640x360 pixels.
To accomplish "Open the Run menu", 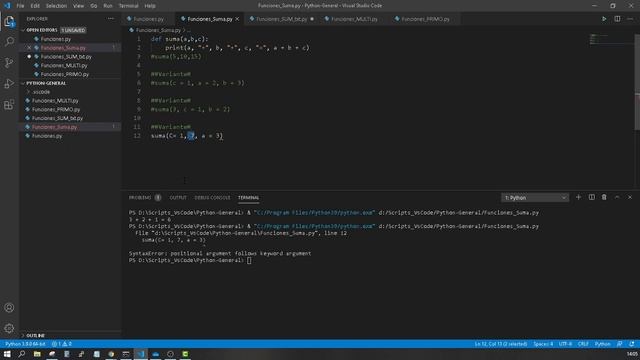I will coord(108,6).
